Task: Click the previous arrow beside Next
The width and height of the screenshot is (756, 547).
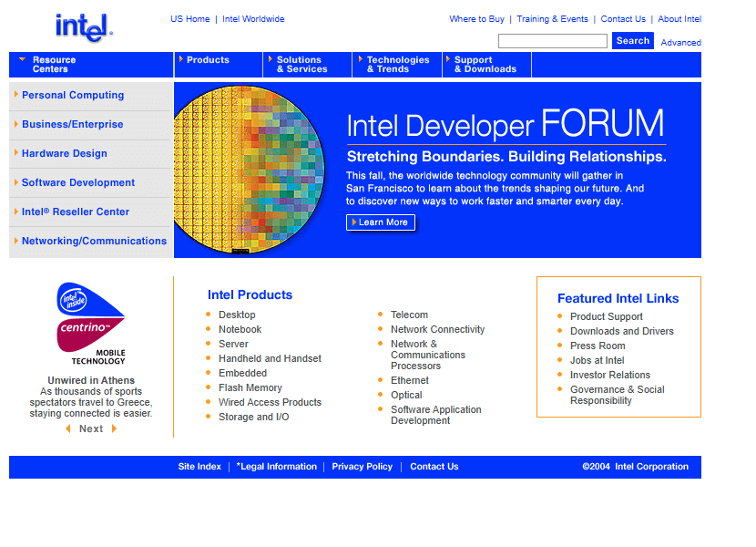Action: point(68,428)
